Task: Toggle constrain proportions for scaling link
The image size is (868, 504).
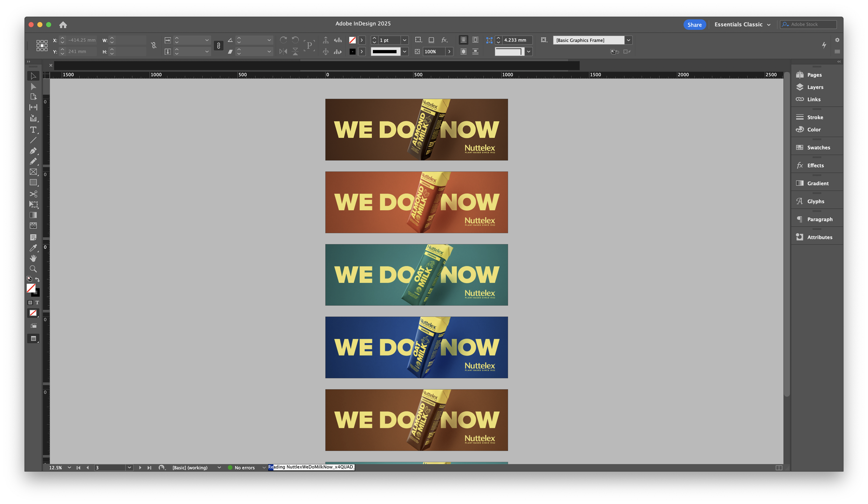Action: coord(218,45)
